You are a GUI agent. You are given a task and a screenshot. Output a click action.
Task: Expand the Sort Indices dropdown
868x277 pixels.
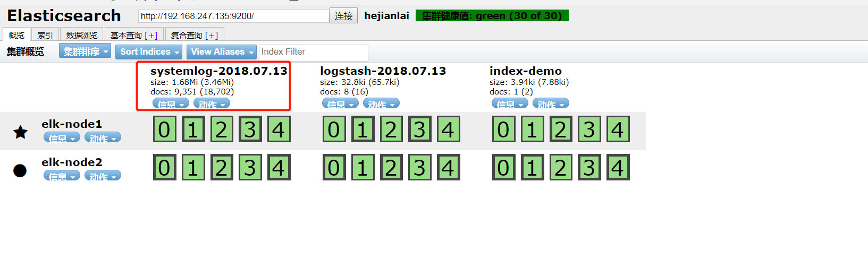148,51
